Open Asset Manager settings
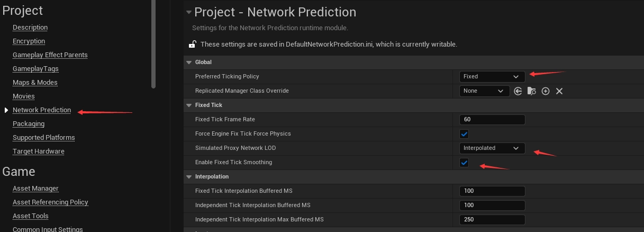This screenshot has height=232, width=644. coord(35,189)
